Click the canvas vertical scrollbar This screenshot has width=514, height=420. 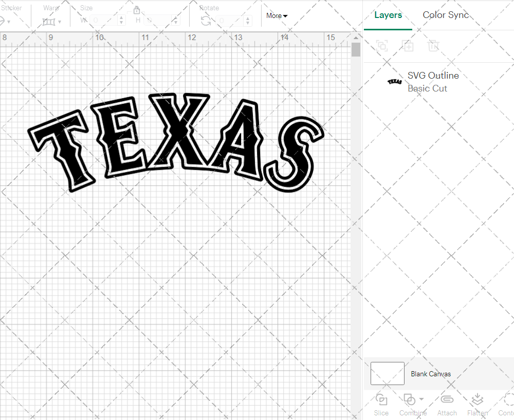click(355, 49)
